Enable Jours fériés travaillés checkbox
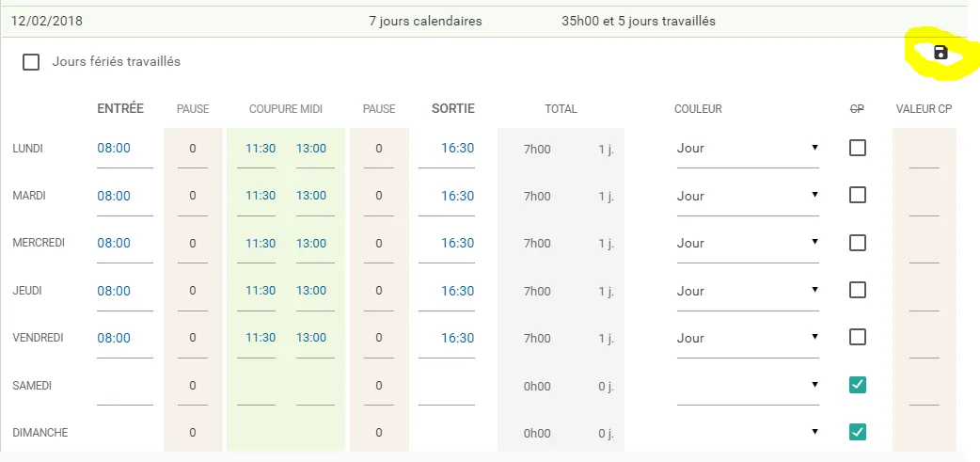980x462 pixels. tap(31, 62)
